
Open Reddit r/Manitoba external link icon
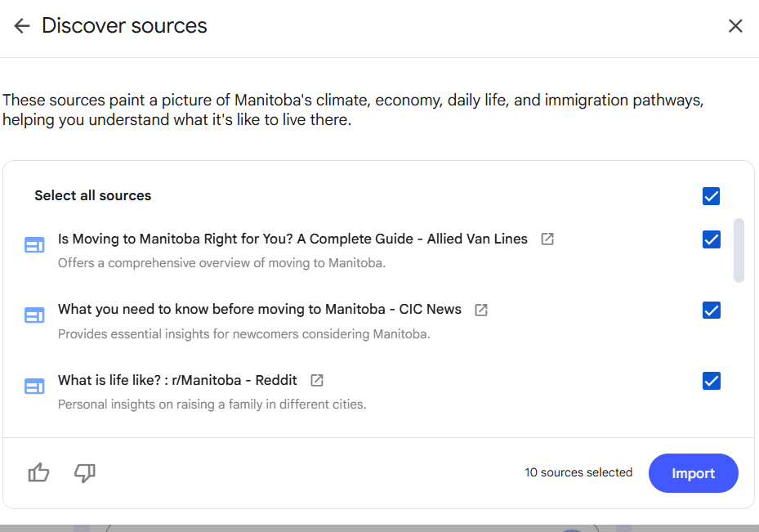(317, 381)
